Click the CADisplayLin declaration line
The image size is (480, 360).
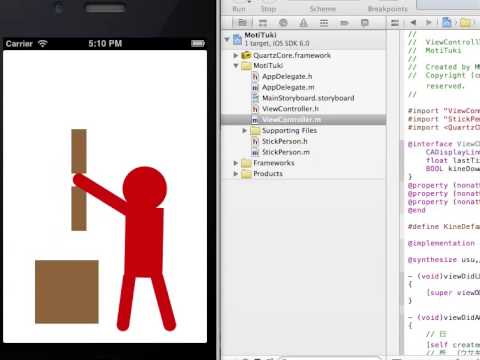point(452,152)
